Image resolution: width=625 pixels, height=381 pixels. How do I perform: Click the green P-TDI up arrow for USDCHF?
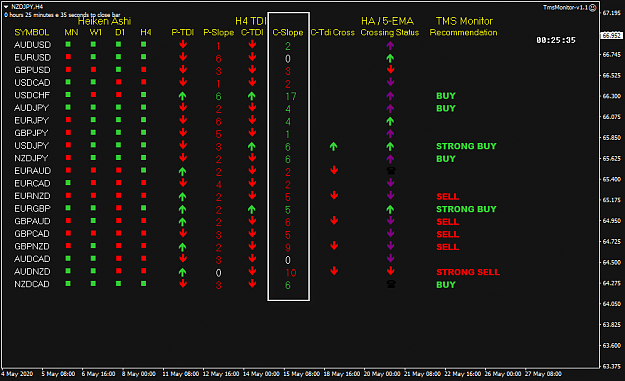pyautogui.click(x=183, y=96)
